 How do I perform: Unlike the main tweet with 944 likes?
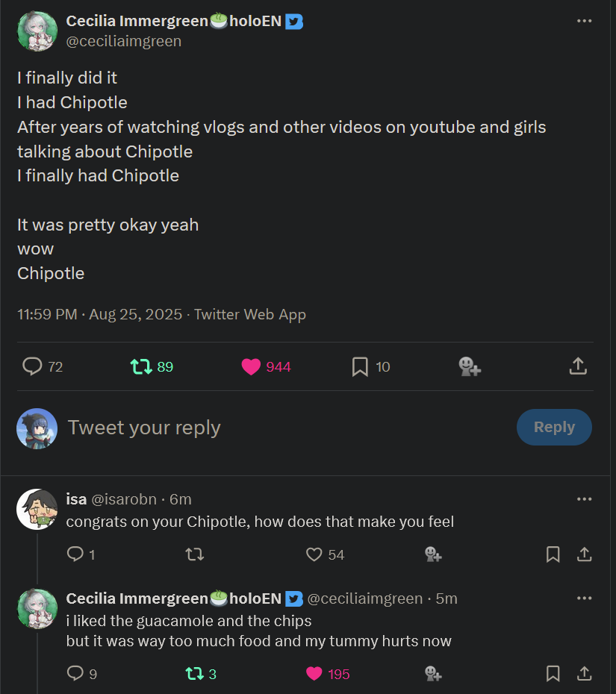(x=252, y=366)
